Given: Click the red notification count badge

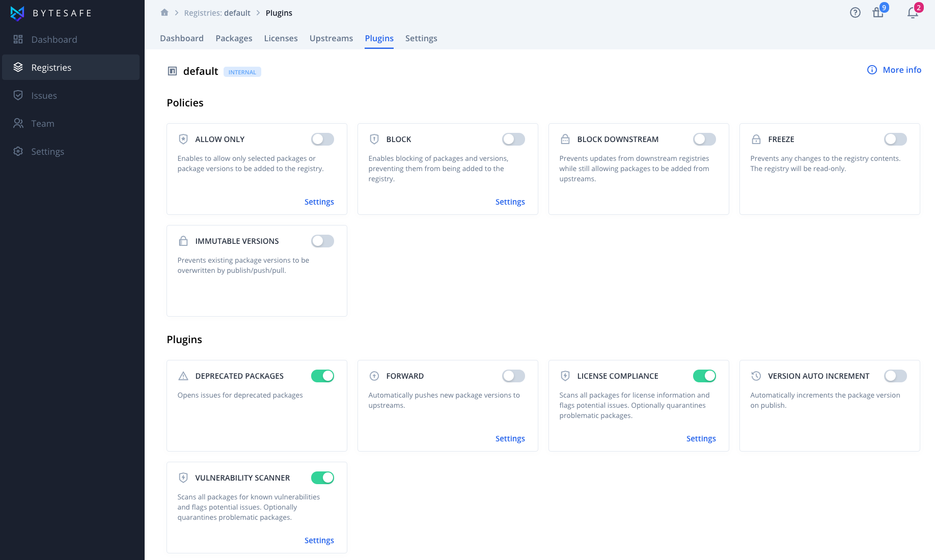Looking at the screenshot, I should coord(919,7).
